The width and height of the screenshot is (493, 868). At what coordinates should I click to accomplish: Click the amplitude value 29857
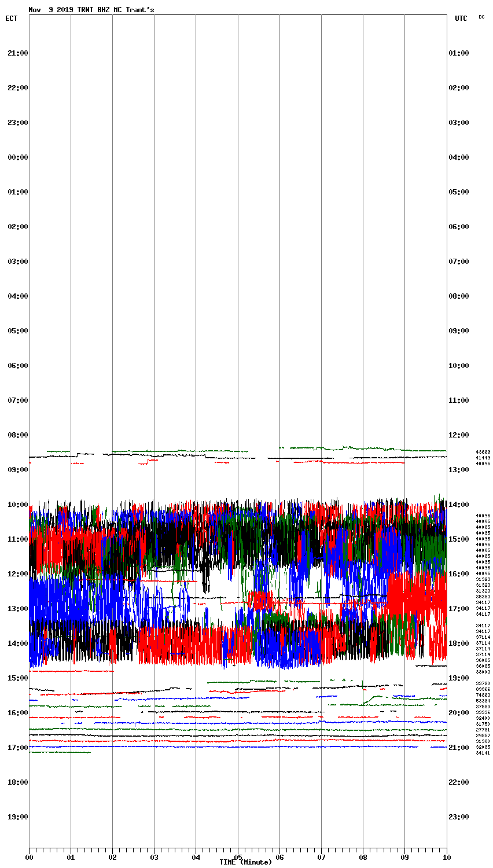(x=483, y=735)
